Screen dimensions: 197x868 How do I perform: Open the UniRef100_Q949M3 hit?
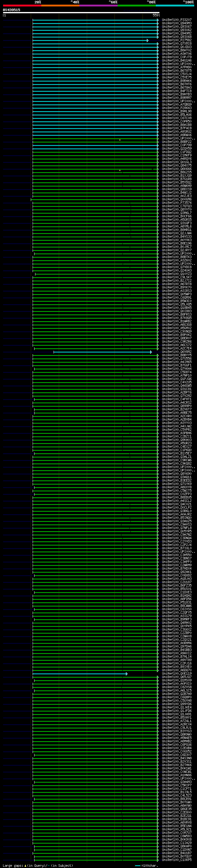click(176, 23)
